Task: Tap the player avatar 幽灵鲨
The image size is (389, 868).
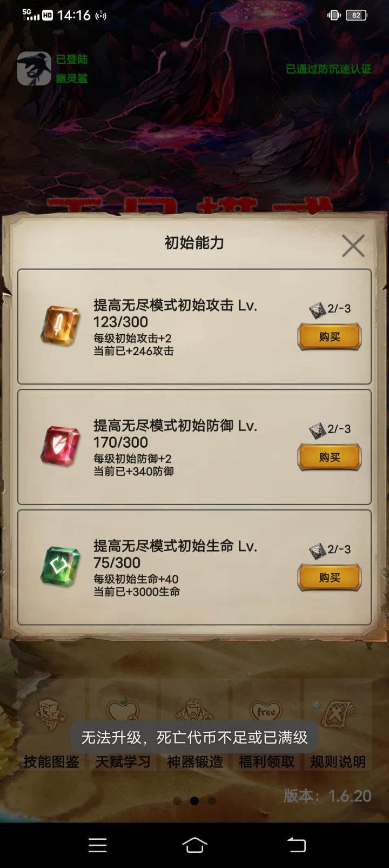Action: (x=34, y=69)
